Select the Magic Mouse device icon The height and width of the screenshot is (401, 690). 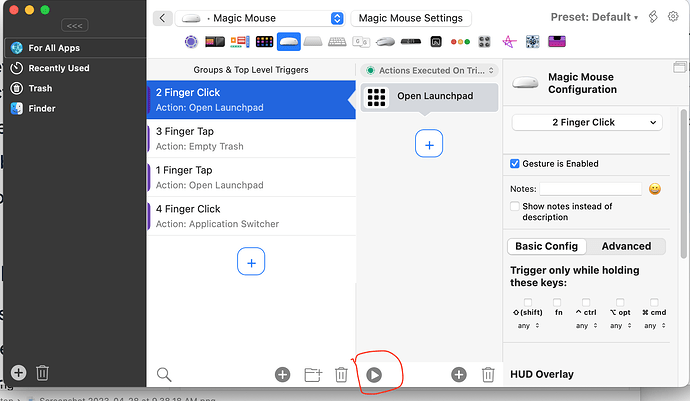click(289, 42)
